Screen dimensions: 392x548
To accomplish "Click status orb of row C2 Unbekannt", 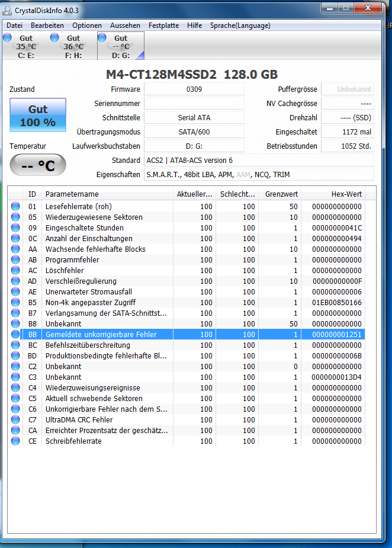I will click(15, 366).
